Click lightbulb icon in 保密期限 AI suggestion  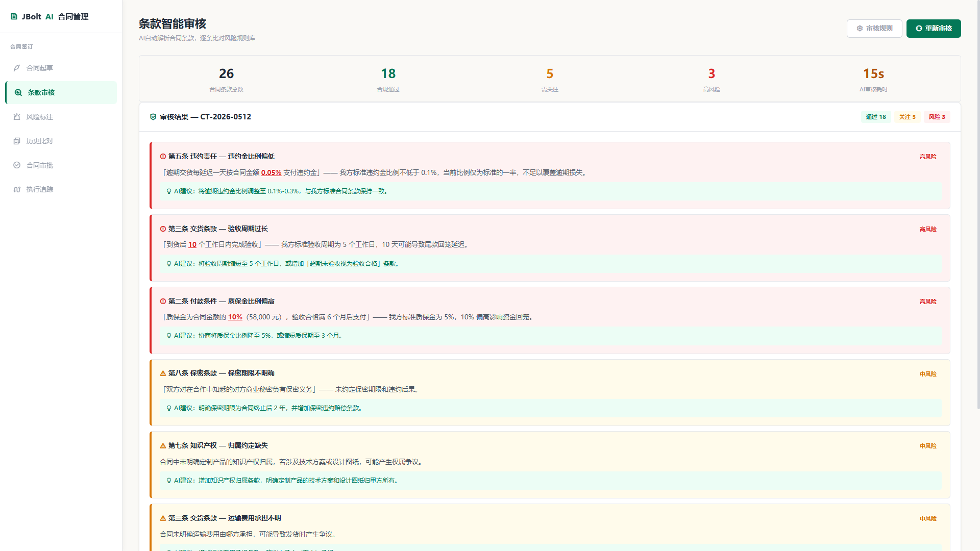click(169, 408)
